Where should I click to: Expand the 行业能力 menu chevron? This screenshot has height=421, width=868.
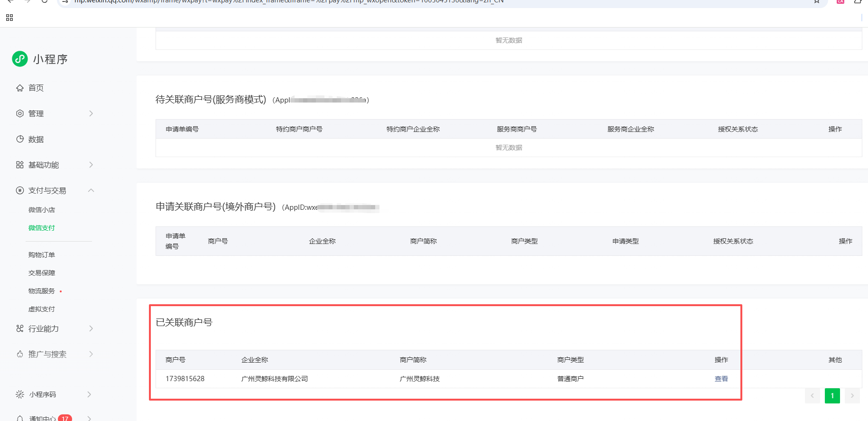tap(91, 328)
